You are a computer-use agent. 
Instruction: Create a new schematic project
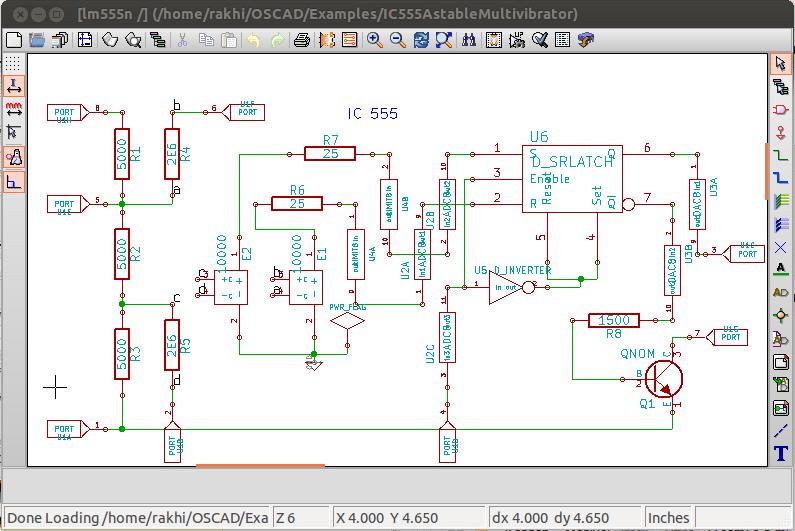tap(13, 40)
